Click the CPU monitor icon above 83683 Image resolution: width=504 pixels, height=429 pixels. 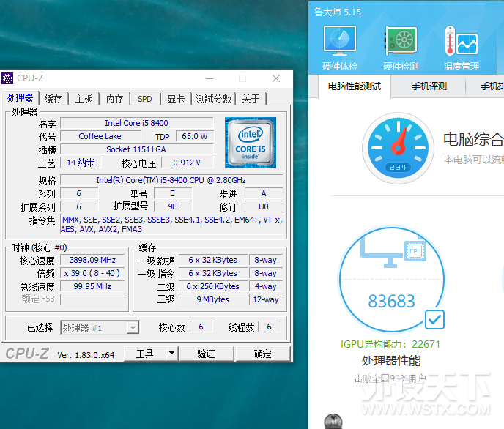pyautogui.click(x=393, y=253)
